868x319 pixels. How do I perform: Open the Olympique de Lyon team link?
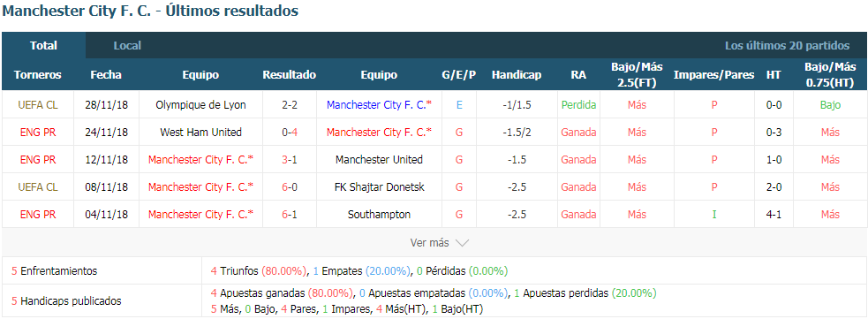click(x=201, y=104)
